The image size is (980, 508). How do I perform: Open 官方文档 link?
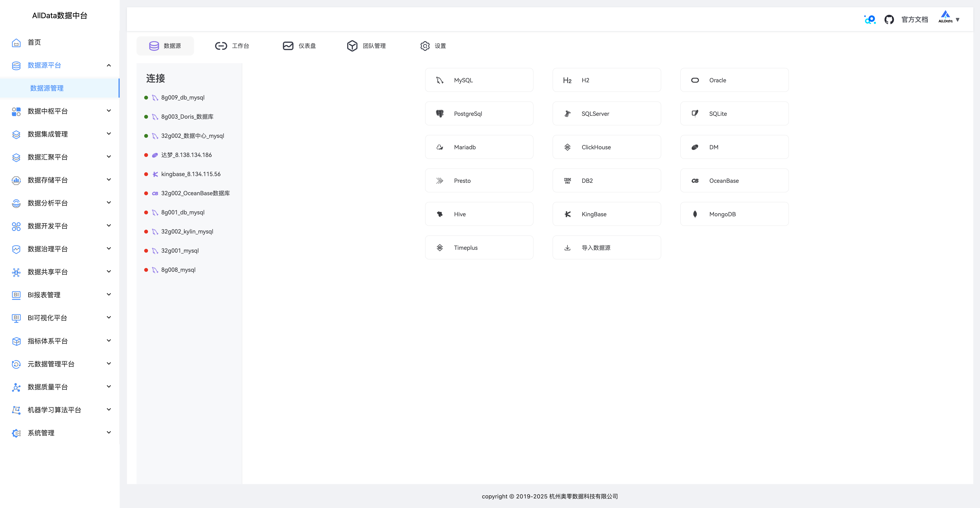tap(915, 19)
